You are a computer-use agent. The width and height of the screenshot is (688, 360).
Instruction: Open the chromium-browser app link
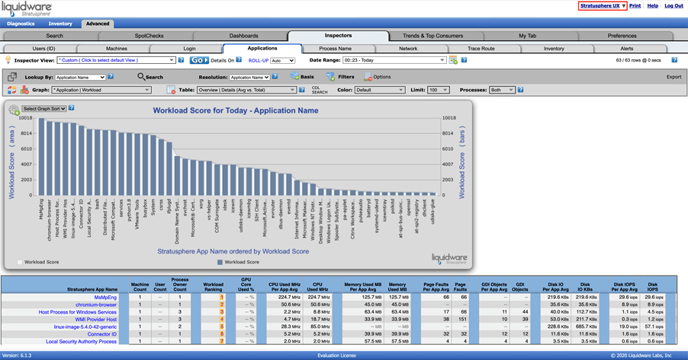[96, 305]
